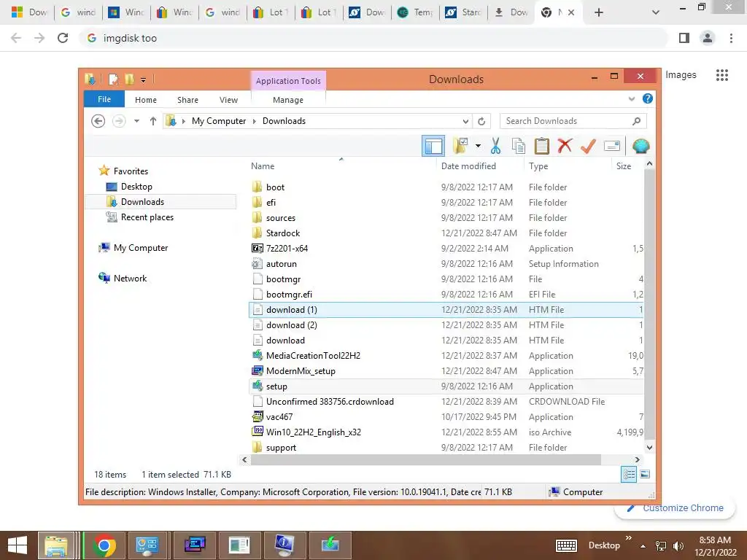Screen dimensions: 747x560
Task: Select Desktop under Favorites
Action: coord(136,186)
